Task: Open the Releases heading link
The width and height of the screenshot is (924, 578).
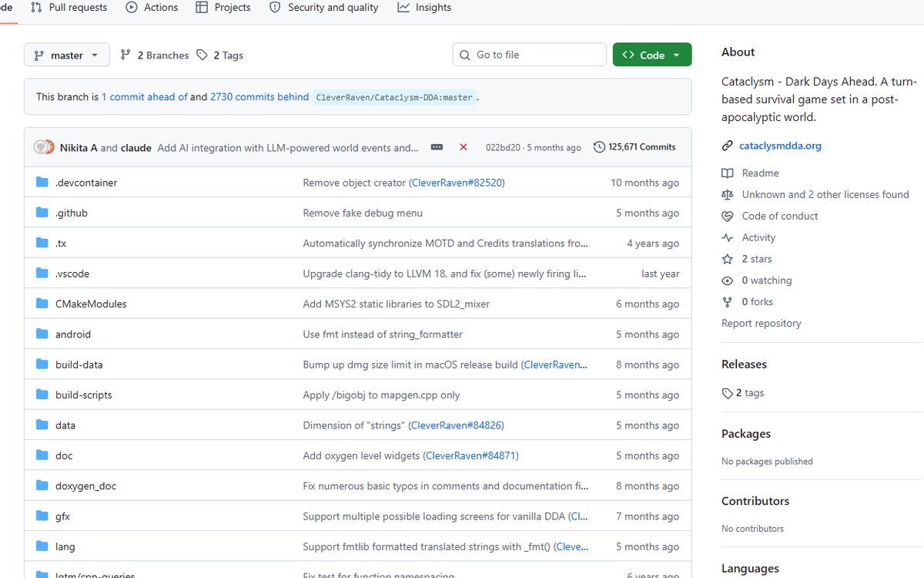Action: coord(744,365)
